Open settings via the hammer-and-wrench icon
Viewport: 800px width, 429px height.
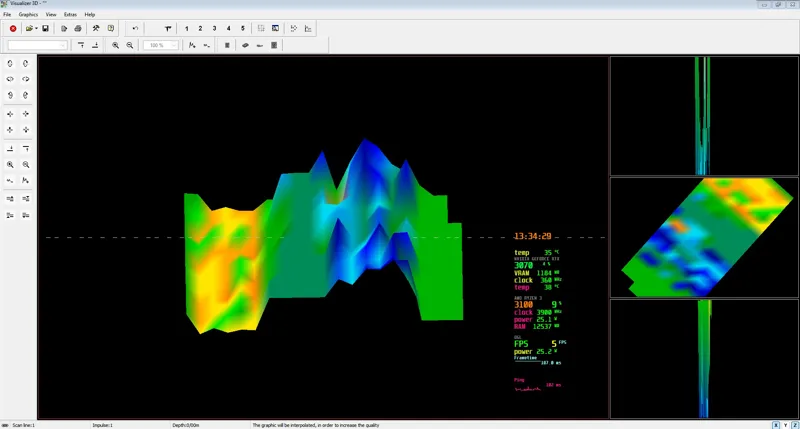(x=95, y=29)
